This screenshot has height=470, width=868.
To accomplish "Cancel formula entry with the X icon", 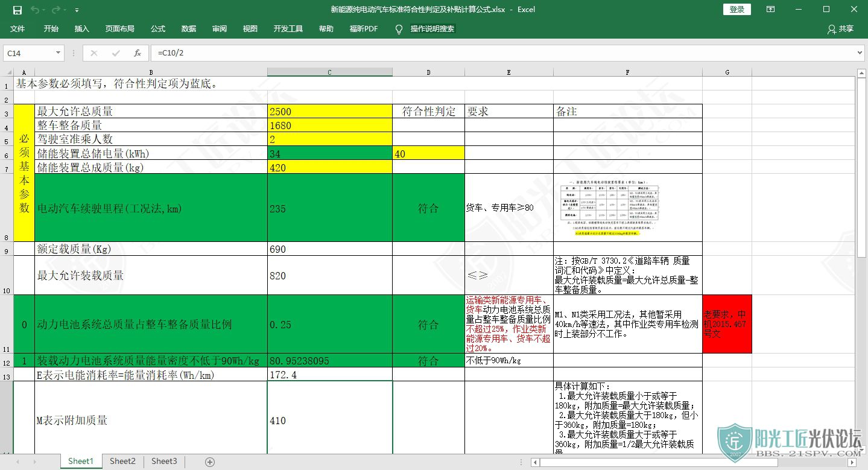I will point(94,53).
